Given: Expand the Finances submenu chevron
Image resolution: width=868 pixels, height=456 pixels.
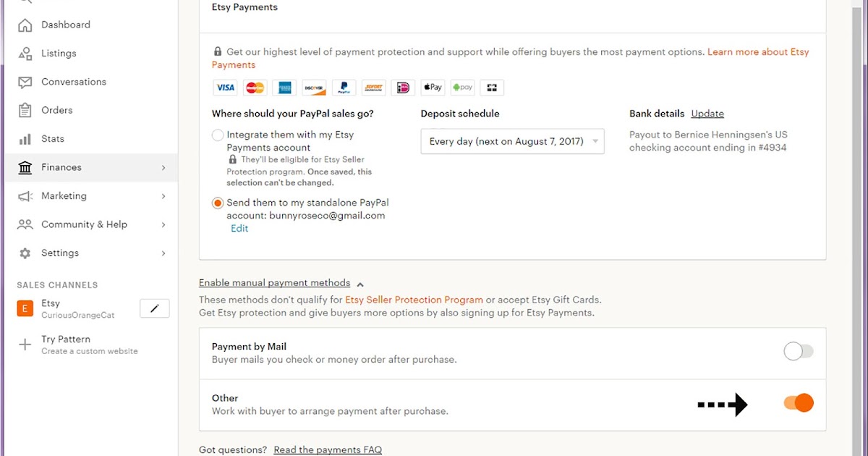Looking at the screenshot, I should 163,168.
